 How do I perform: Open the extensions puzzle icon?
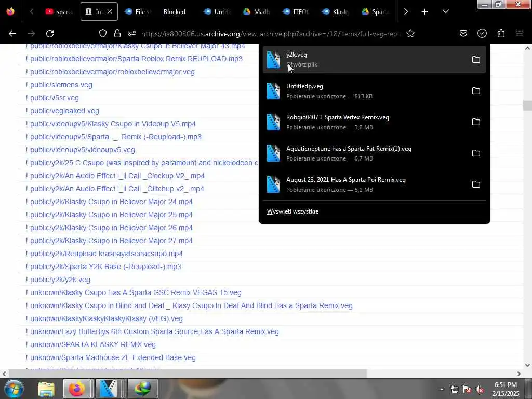[x=501, y=33]
